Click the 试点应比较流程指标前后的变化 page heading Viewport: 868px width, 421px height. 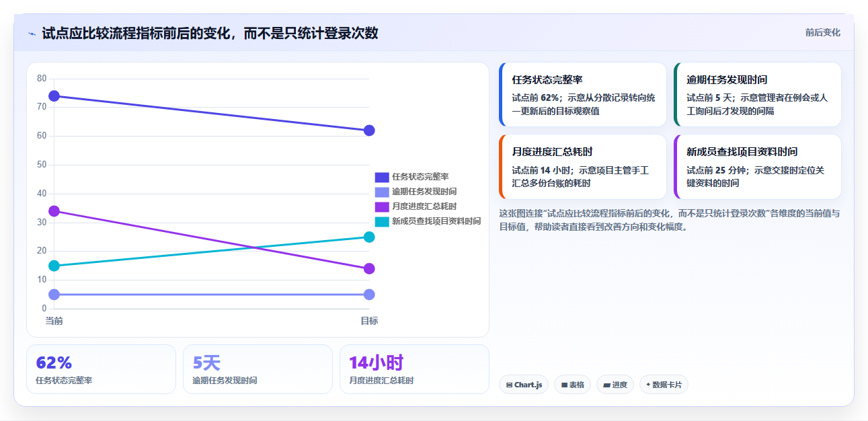[x=210, y=33]
